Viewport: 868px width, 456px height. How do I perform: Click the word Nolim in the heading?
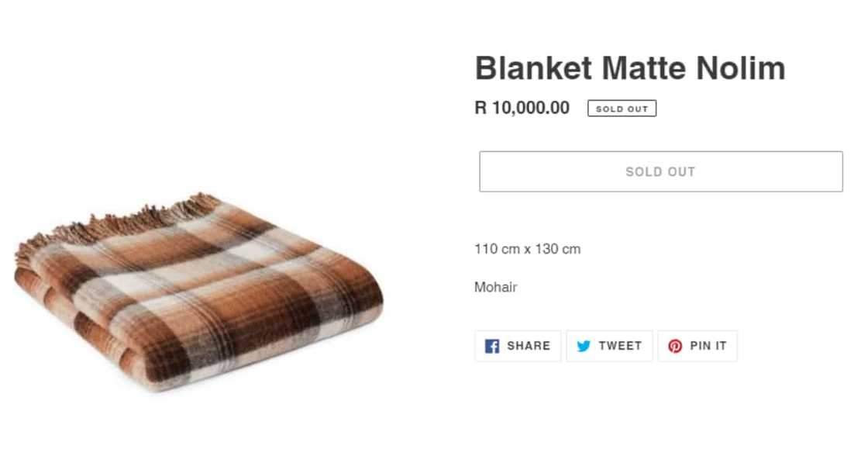click(x=740, y=68)
